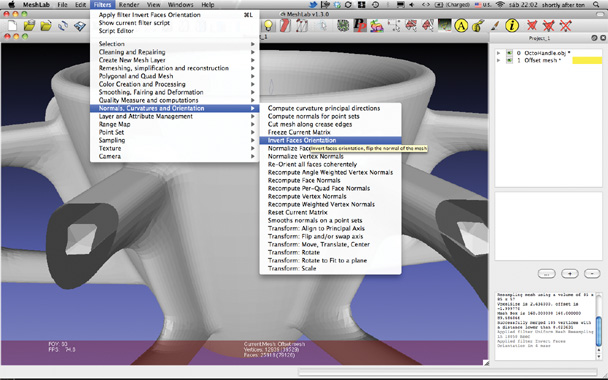Screen dimensions: 608x380
Task: Click the yellow 'A' alignment tool icon
Action: point(461,26)
